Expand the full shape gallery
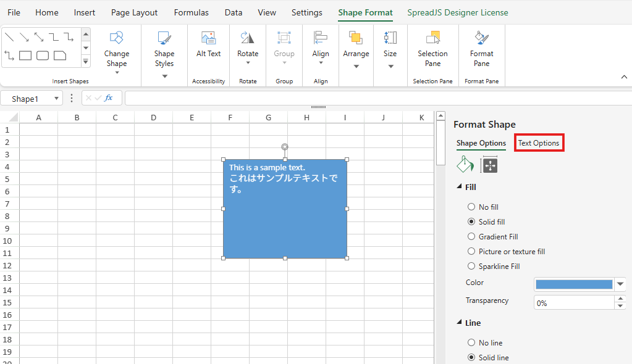 point(86,62)
